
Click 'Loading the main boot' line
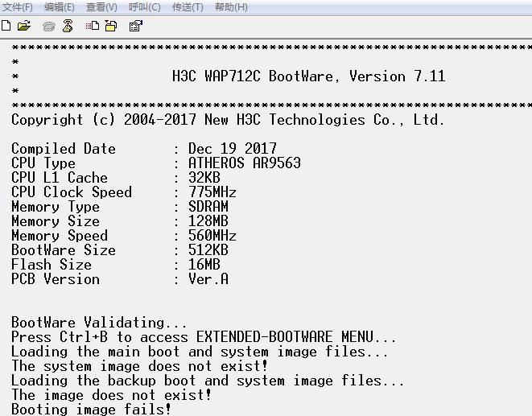tap(200, 352)
